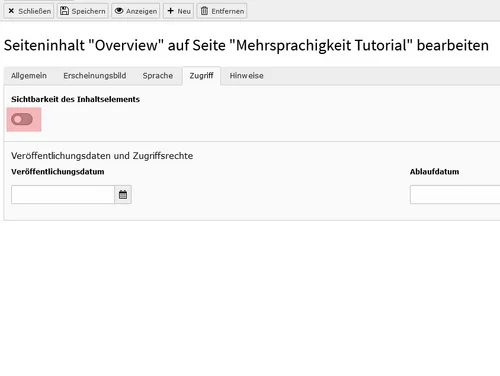Switch to the Allgemein tab
The width and height of the screenshot is (500, 376).
pos(29,76)
